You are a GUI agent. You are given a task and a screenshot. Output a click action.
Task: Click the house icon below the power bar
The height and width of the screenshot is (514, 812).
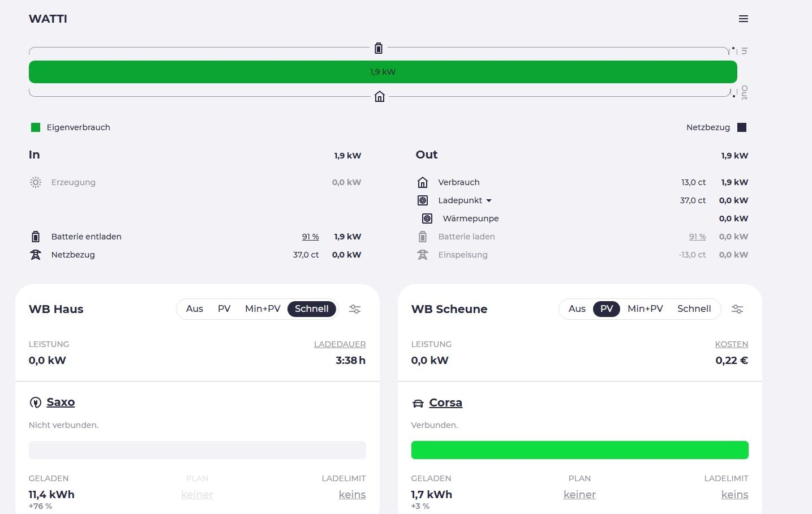pyautogui.click(x=380, y=97)
